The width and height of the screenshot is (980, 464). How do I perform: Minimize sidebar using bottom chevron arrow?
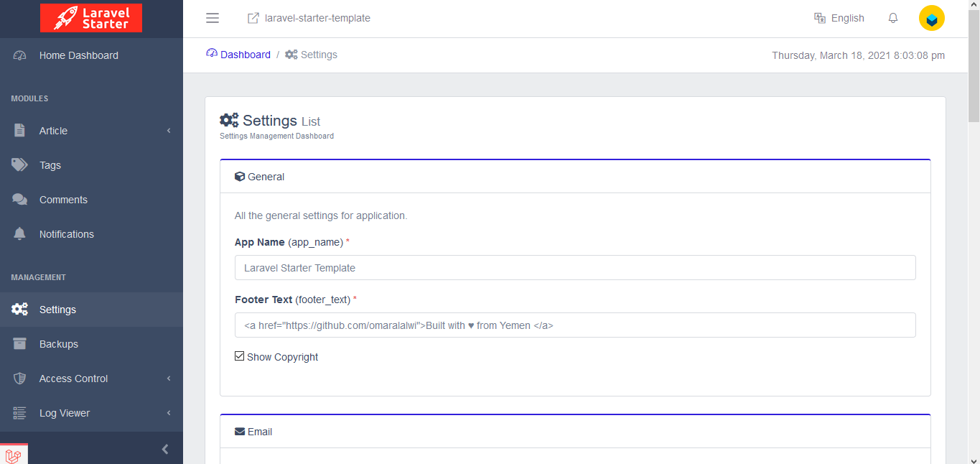(165, 449)
